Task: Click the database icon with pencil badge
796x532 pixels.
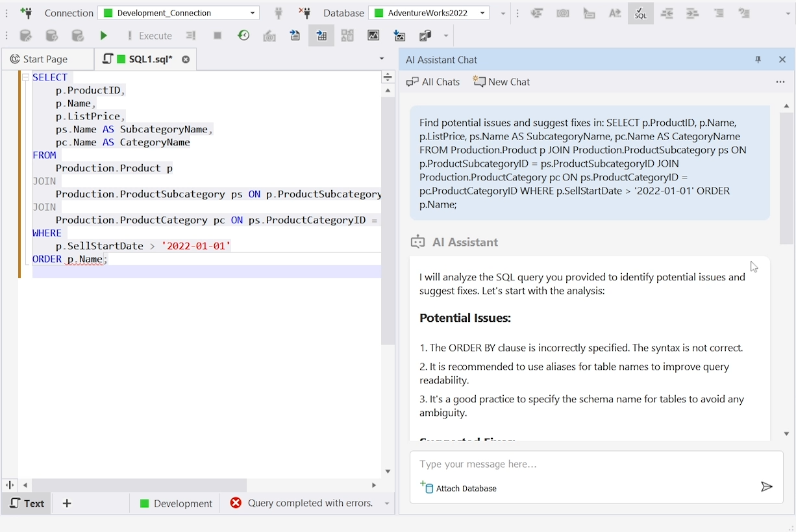Action: (25, 36)
